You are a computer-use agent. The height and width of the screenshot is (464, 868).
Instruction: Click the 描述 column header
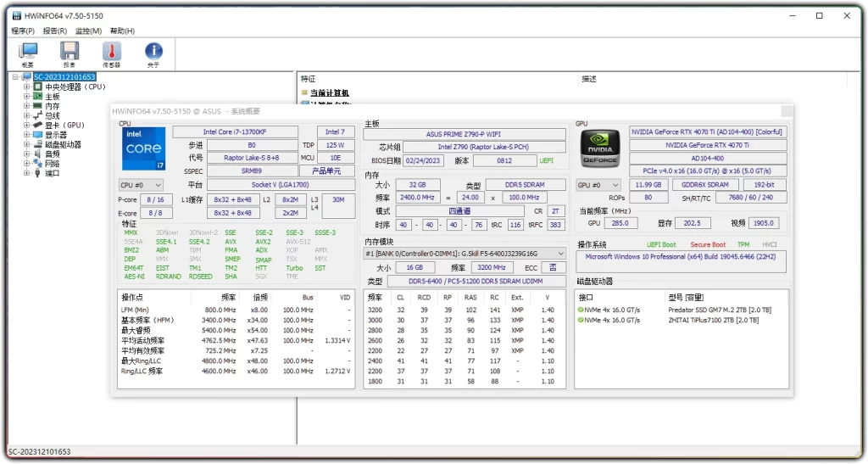pos(589,79)
